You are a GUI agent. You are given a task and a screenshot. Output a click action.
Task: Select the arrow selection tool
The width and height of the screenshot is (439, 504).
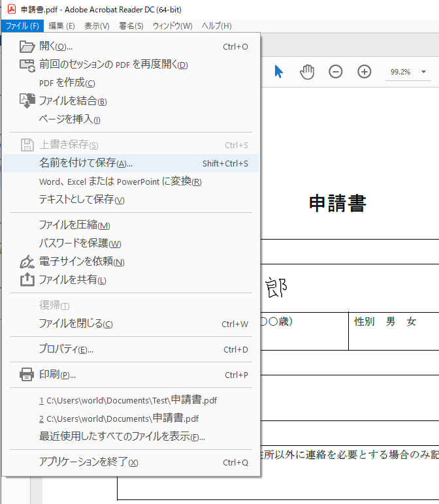pyautogui.click(x=278, y=71)
